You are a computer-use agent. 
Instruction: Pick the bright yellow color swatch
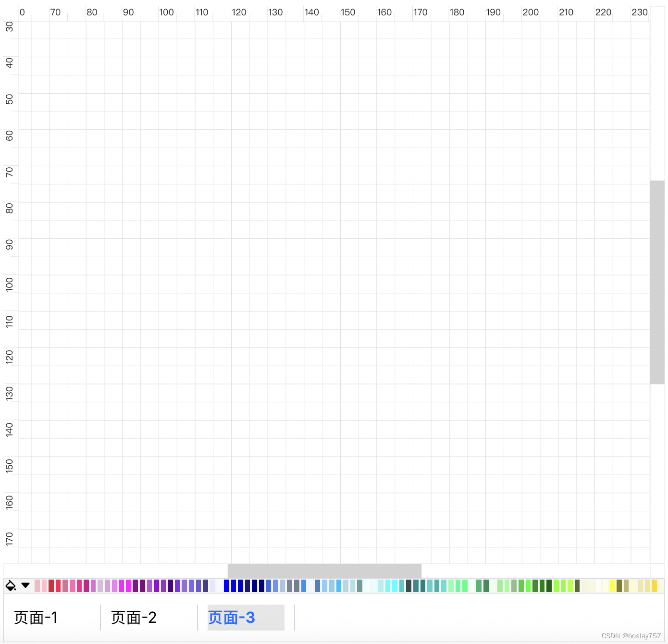pyautogui.click(x=612, y=586)
